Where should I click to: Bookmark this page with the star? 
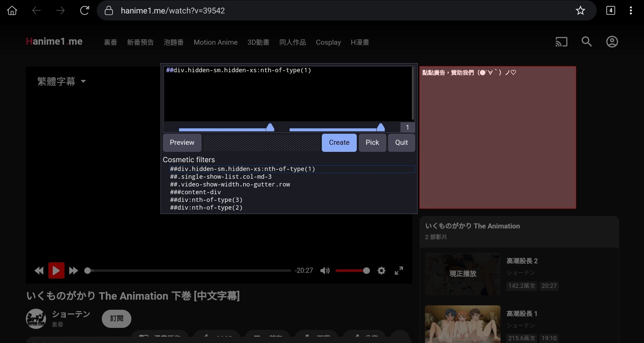point(581,10)
